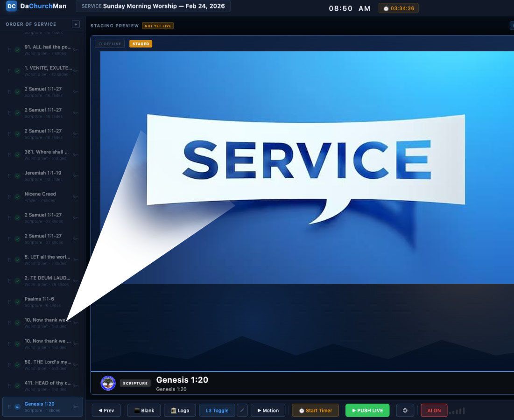Select the Nicene Creed prayer item
Viewport: 514px width, 420px height.
point(42,196)
